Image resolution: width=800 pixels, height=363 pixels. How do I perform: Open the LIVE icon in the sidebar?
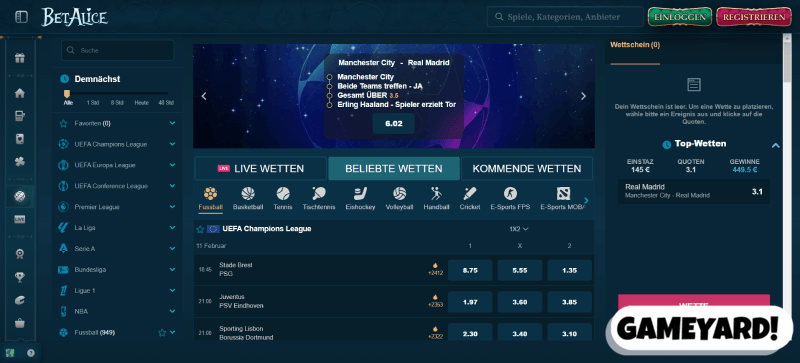tap(20, 219)
